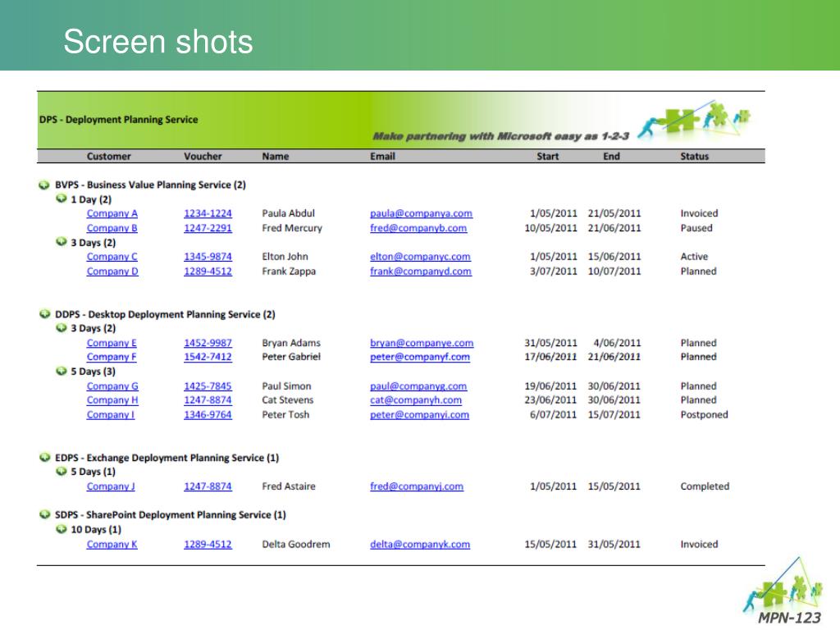Viewport: 840px width, 630px height.
Task: Open voucher 1289-4512 for Company K
Action: (x=208, y=545)
